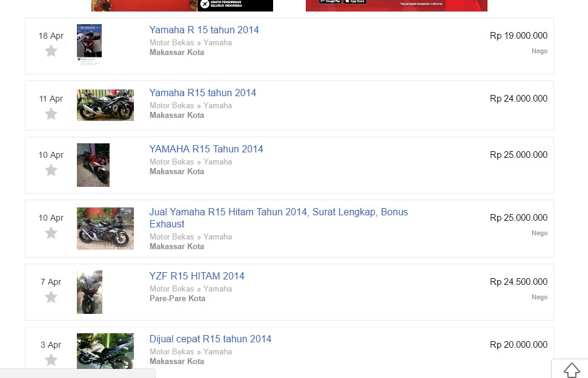The image size is (588, 378).
Task: Star the 3 Apr Dijual cepat R15 listing
Action: pyautogui.click(x=51, y=360)
